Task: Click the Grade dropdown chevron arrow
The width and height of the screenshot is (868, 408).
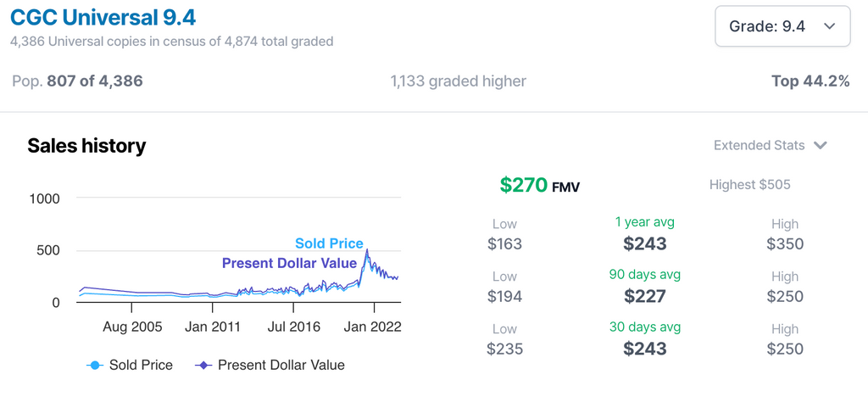Action: pyautogui.click(x=829, y=26)
